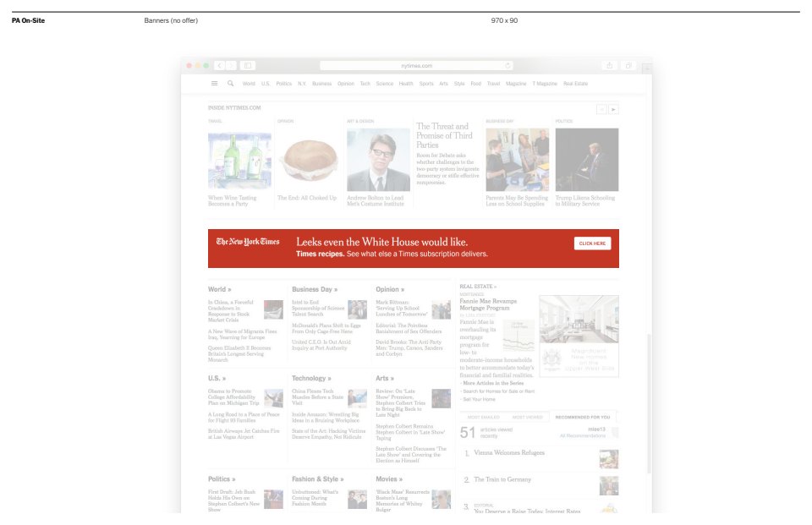Screen dimensions: 812x525
Task: Open the Politics section in top nav
Action: tap(284, 84)
